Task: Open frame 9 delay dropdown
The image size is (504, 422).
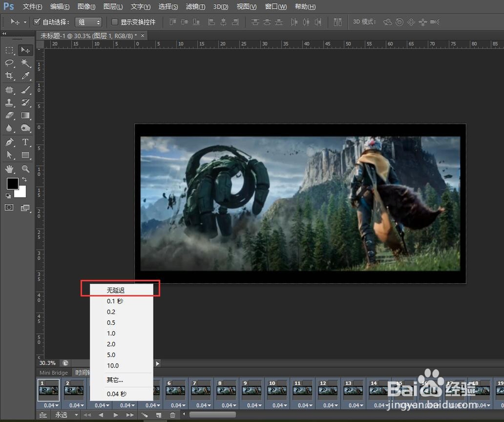Action: (x=254, y=405)
